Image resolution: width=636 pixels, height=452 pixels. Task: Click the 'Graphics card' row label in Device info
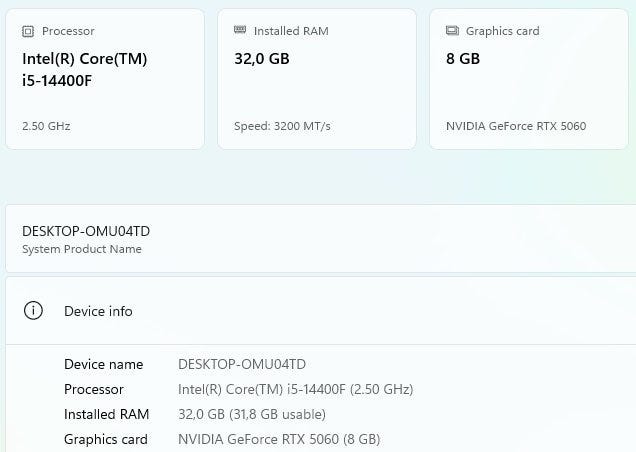coord(106,439)
